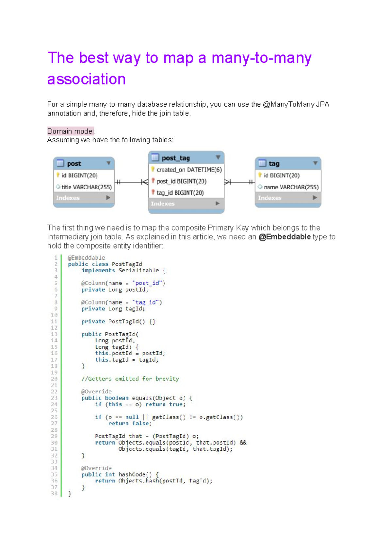Click the primary key icon in post table
Viewport: 392px width, 555px height.
pyautogui.click(x=58, y=175)
